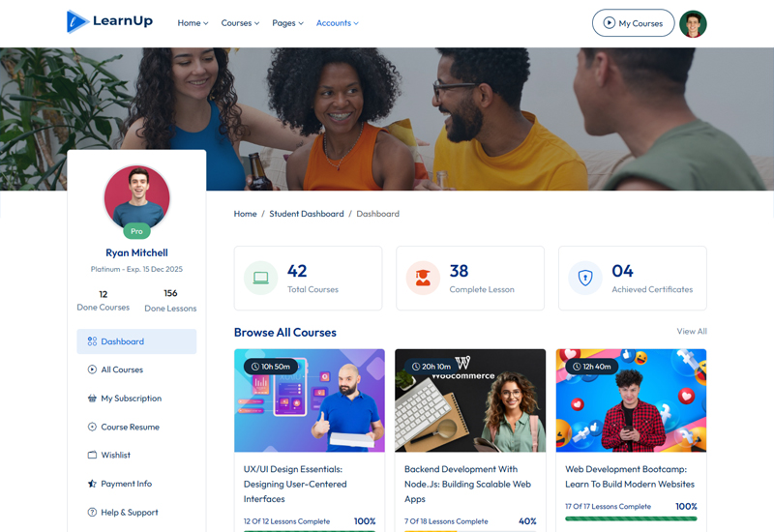Open the Accounts navigation menu
This screenshot has width=774, height=532.
[337, 23]
